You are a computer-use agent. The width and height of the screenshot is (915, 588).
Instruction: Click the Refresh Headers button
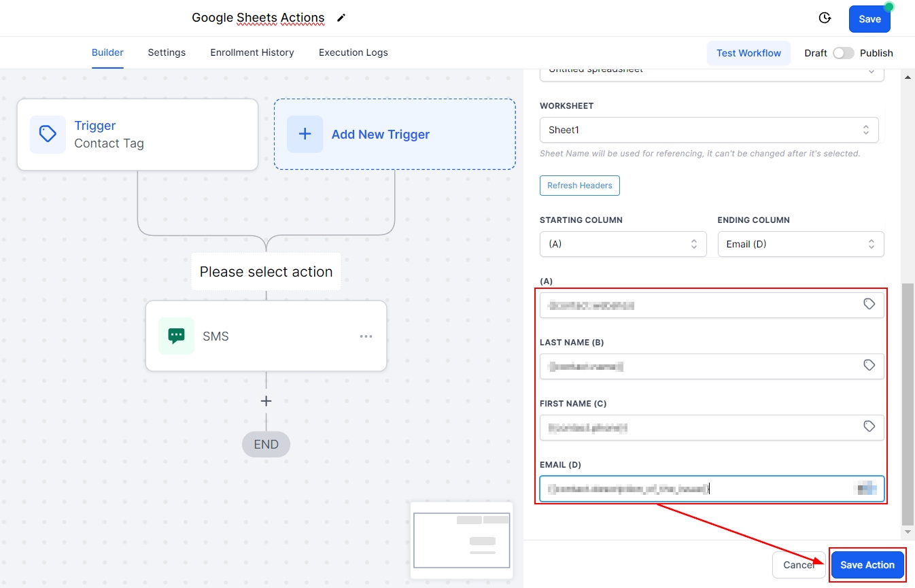[579, 186]
